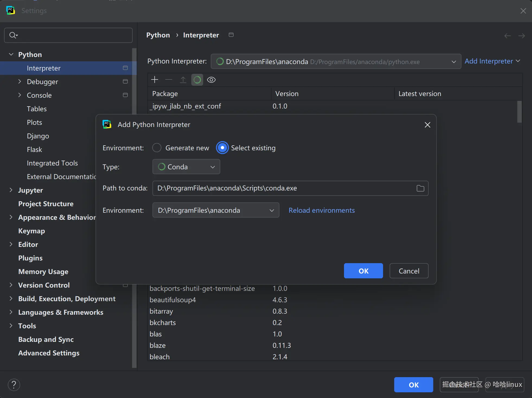532x398 pixels.
Task: Click the Reload environments link
Action: (321, 210)
